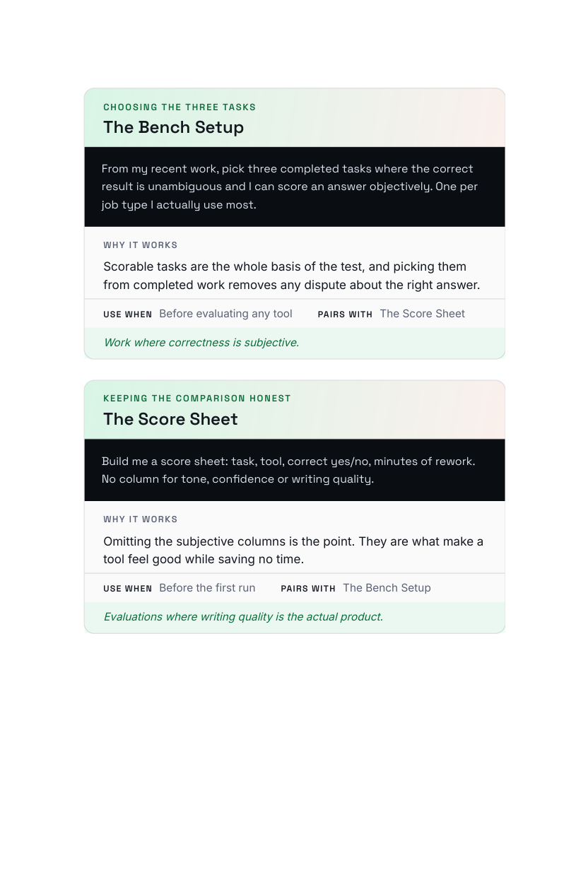588x882 pixels.
Task: Select the Bench Setup prompt text block
Action: click(295, 187)
